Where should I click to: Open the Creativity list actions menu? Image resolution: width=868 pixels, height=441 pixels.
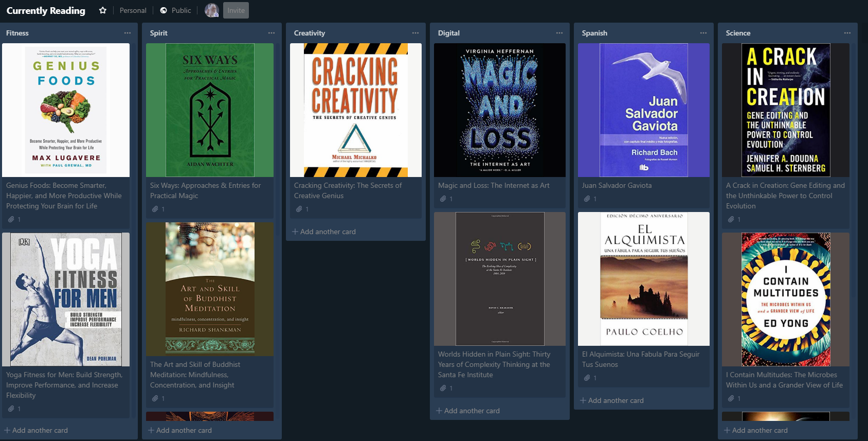(x=415, y=33)
